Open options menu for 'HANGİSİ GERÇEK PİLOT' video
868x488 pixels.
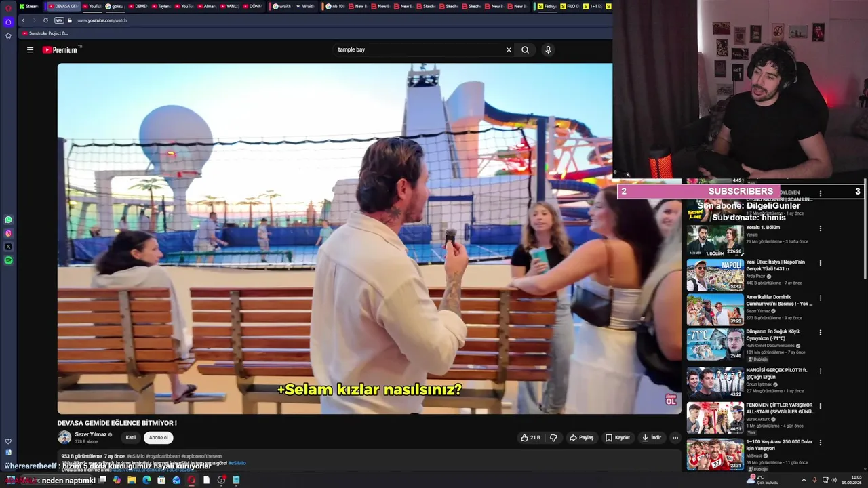click(821, 371)
